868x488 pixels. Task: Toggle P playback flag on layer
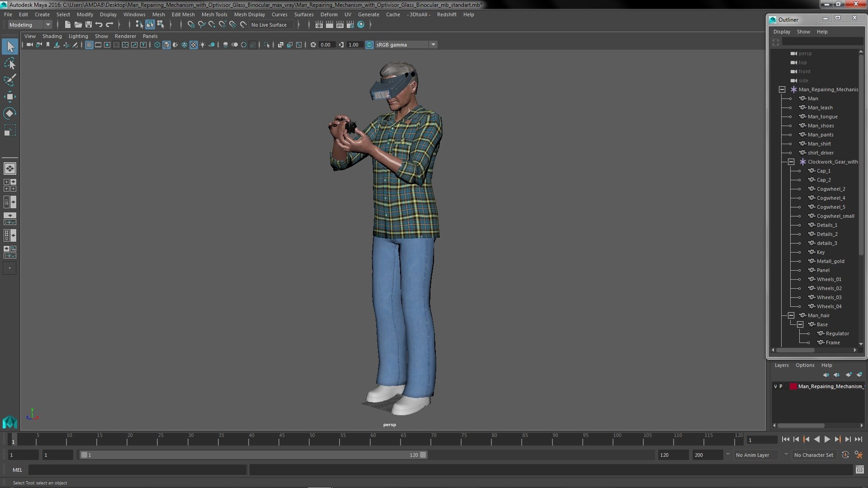point(781,386)
